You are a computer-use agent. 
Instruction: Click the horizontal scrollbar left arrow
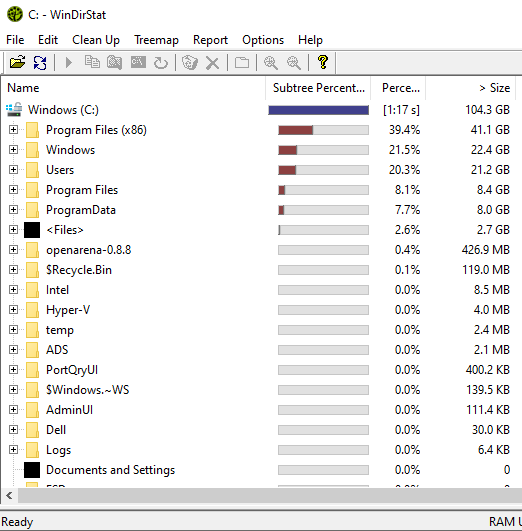[9, 495]
